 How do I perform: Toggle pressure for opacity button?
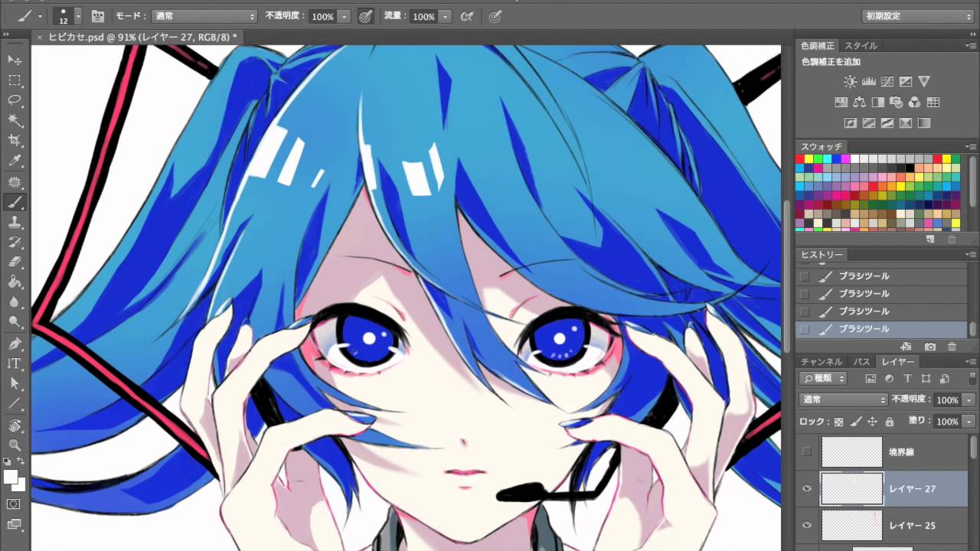pos(366,16)
